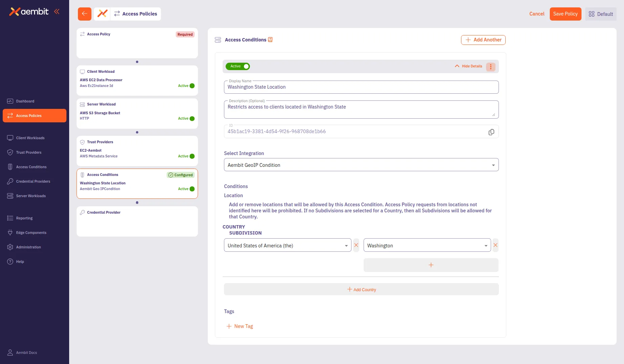
Task: Click the Aembit logo in header breadcrumb
Action: pos(102,14)
